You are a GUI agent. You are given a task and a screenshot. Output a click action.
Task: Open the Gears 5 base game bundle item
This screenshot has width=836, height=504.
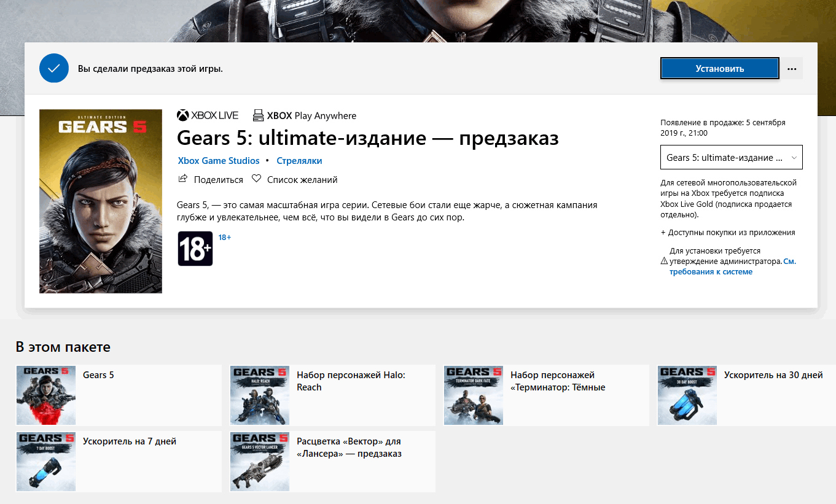(x=119, y=395)
